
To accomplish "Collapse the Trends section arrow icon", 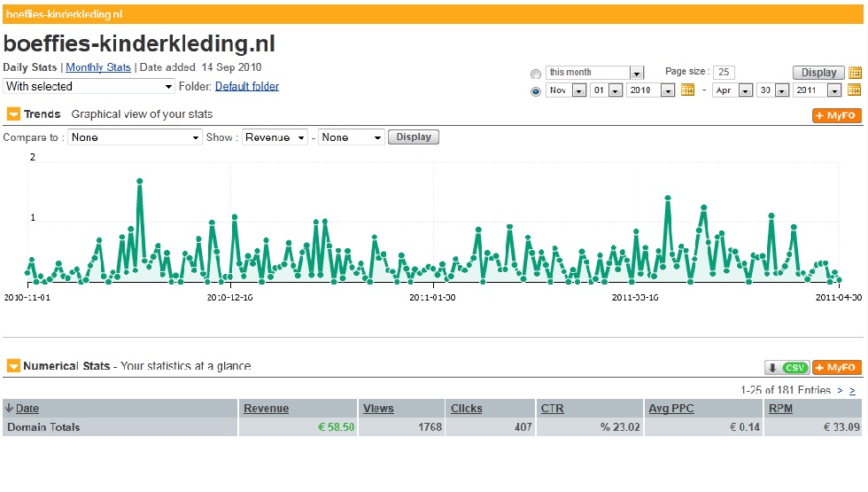I will pos(13,114).
